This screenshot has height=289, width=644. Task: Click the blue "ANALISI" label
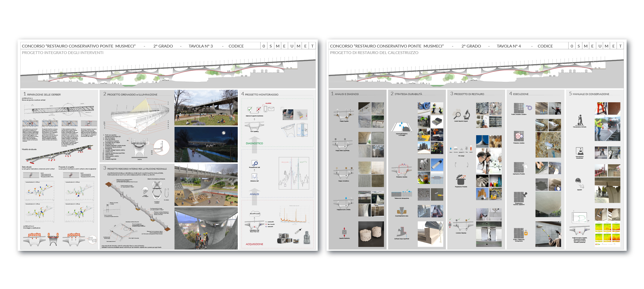[254, 194]
